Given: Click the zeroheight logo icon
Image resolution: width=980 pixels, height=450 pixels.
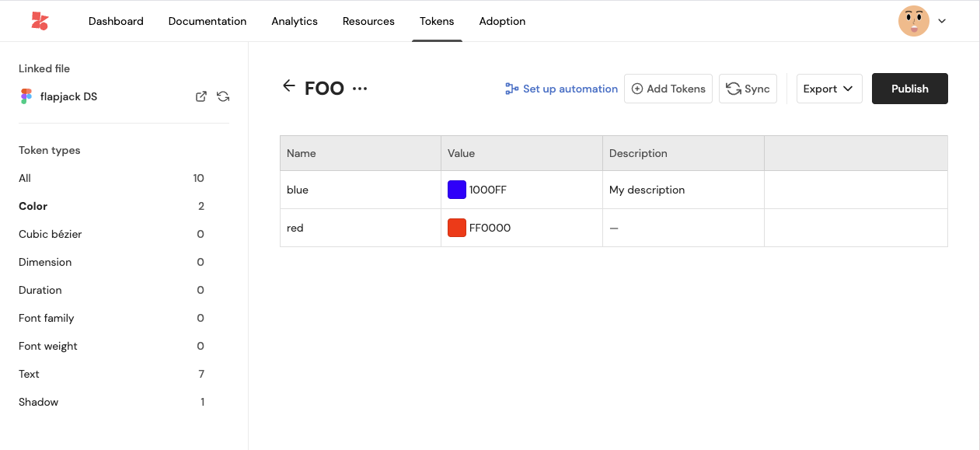Looking at the screenshot, I should click(40, 21).
